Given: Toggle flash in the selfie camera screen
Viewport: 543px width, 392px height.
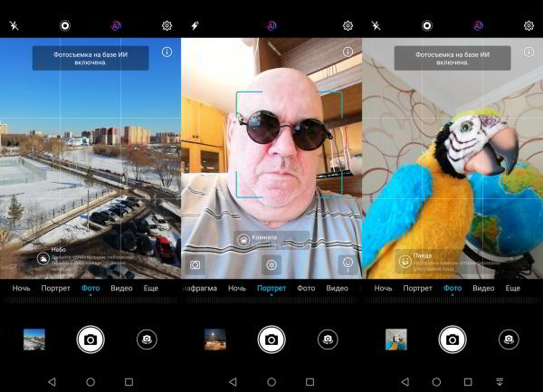Looking at the screenshot, I should coord(195,25).
